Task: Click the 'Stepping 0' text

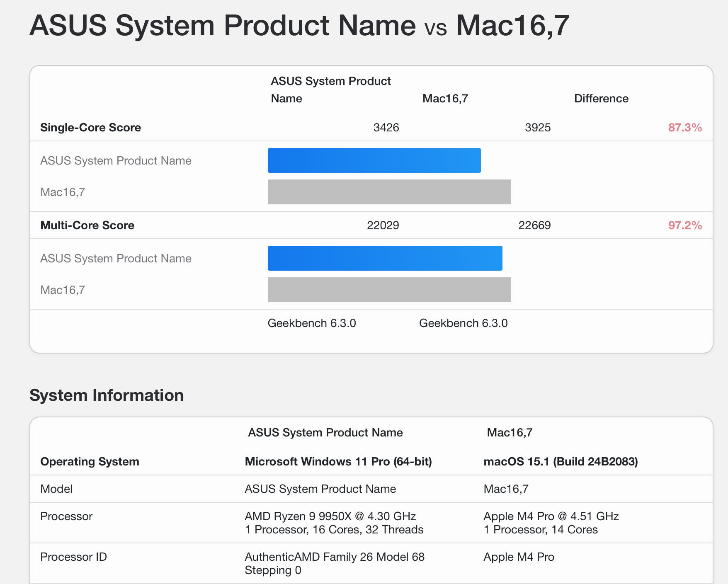Action: click(x=273, y=570)
